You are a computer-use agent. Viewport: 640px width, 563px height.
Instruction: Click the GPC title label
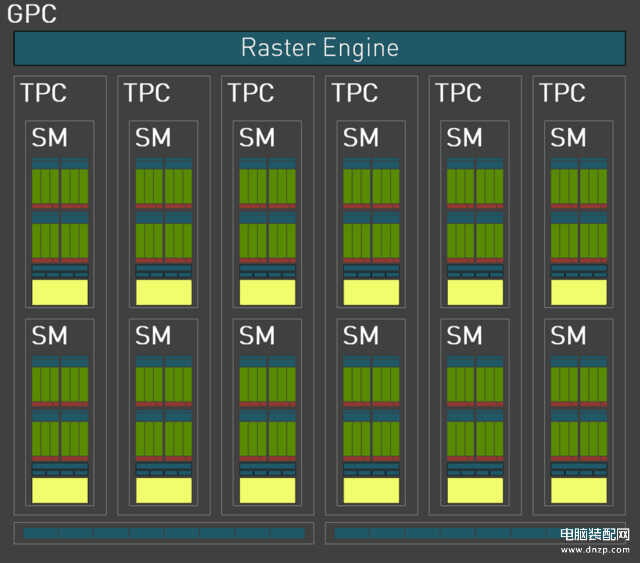tap(32, 14)
